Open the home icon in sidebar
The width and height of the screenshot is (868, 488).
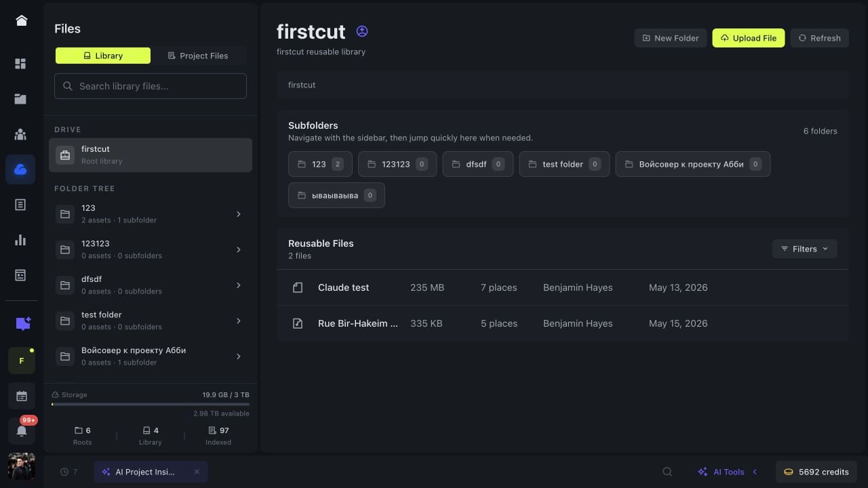tap(21, 20)
